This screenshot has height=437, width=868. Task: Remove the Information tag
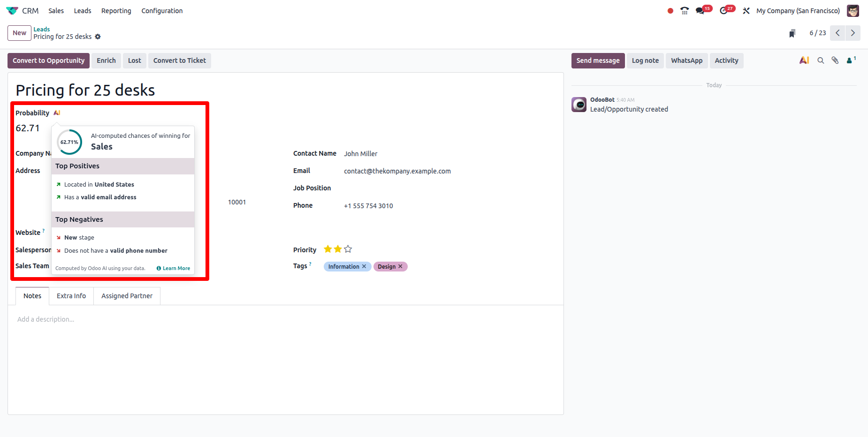364,266
